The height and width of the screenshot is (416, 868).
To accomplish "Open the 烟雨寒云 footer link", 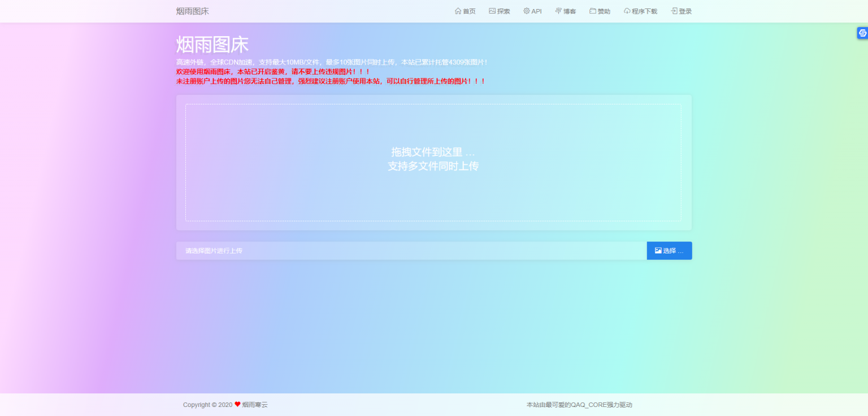I will pos(255,405).
